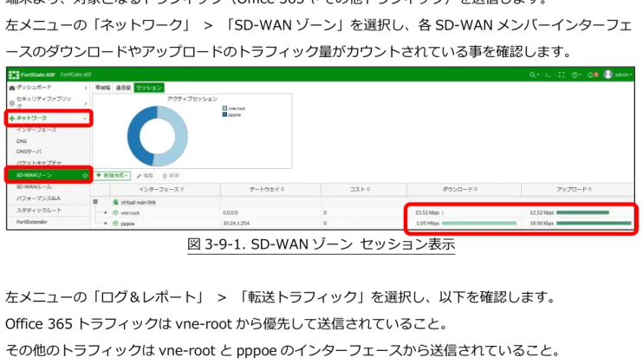The height and width of the screenshot is (364, 643).
Task: Toggle the favorite star on SD-WANゾーン
Action: point(85,175)
